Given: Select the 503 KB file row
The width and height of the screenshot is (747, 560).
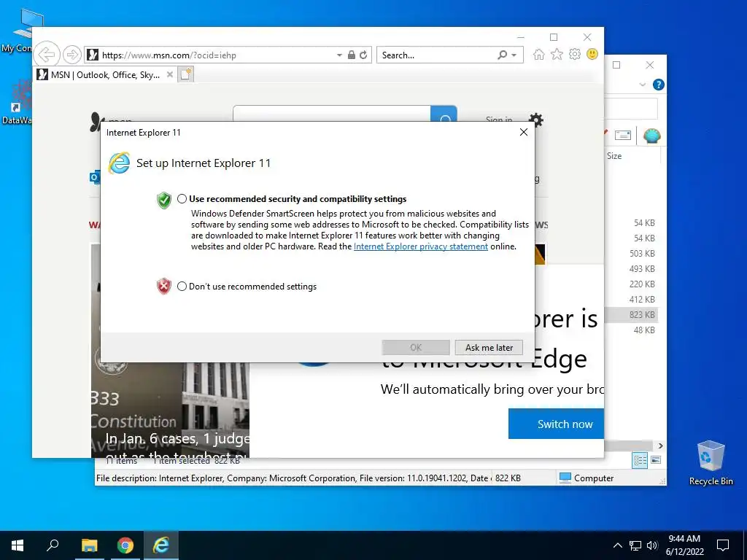Looking at the screenshot, I should [641, 253].
